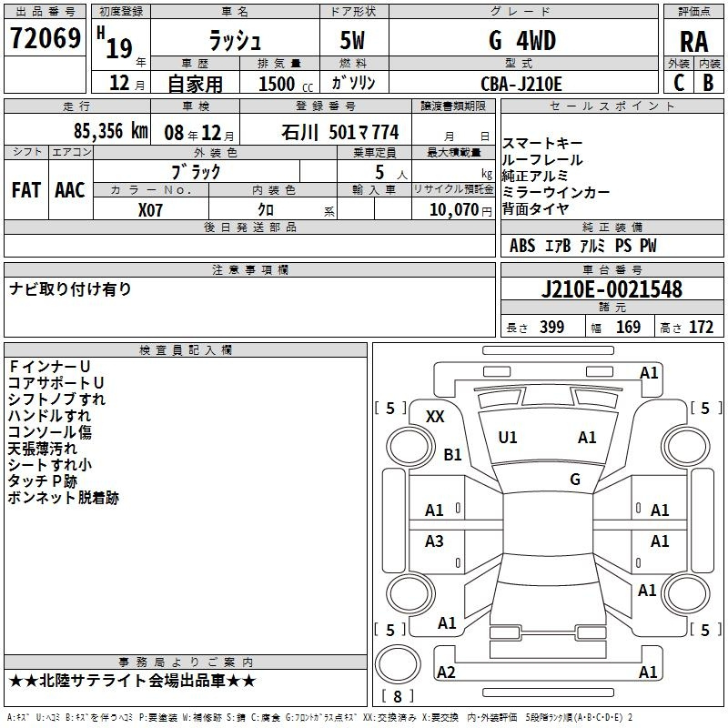Select the G windshield mark on the diagram
Screen dimensions: 728x728
[x=575, y=479]
